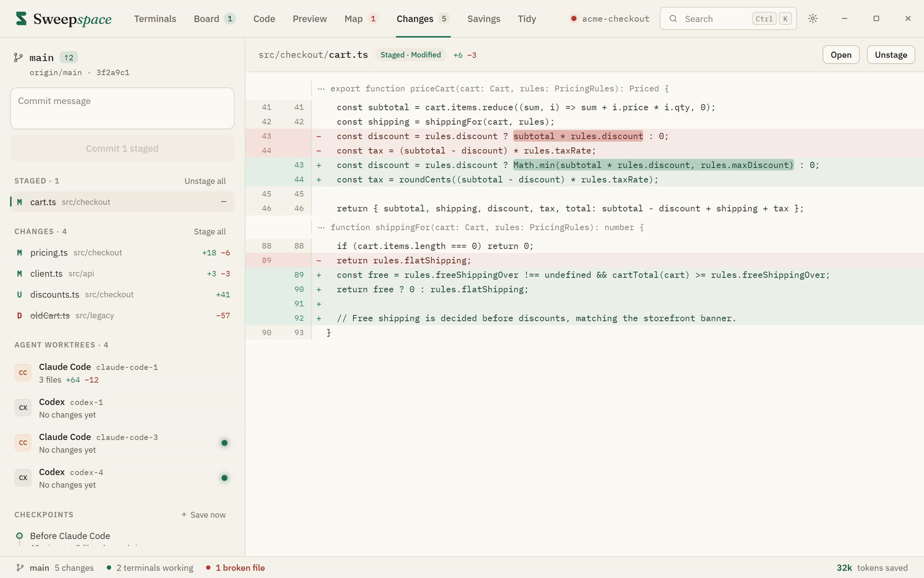This screenshot has width=924, height=578.
Task: Click the 'Staged · Modified' badge
Action: 411,55
